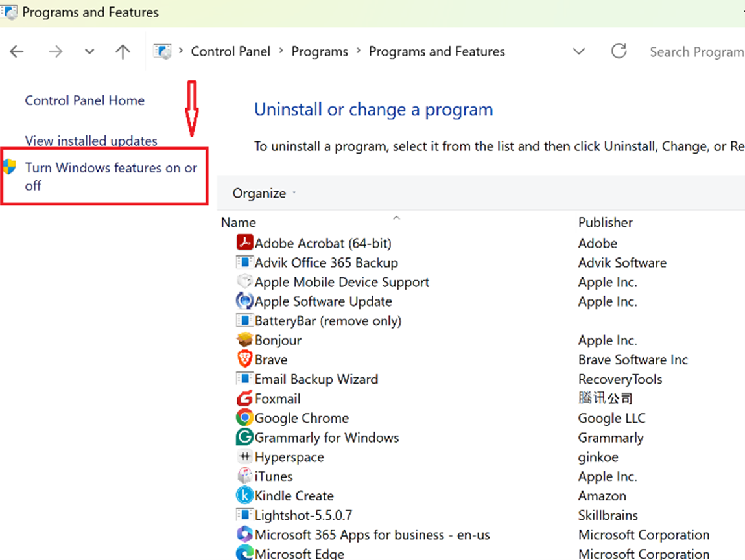Viewport: 745px width, 560px height.
Task: Select Adobe Acrobat icon
Action: pyautogui.click(x=244, y=242)
